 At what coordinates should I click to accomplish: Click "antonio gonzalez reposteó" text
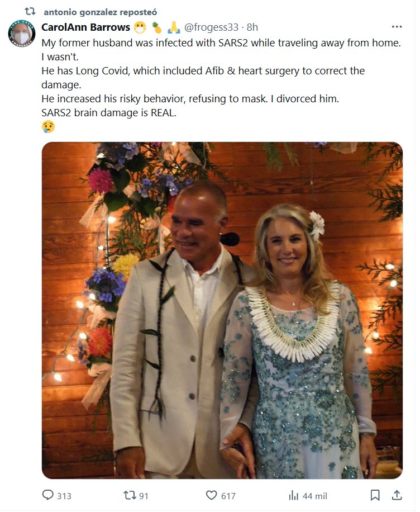pyautogui.click(x=100, y=12)
